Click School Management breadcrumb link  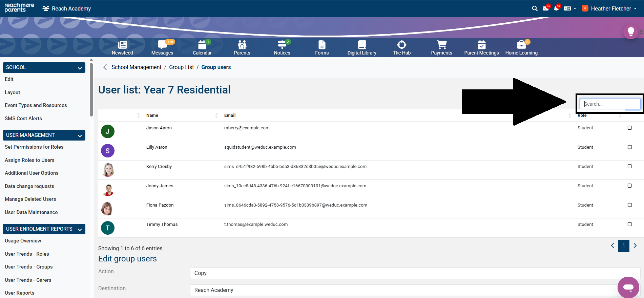136,67
